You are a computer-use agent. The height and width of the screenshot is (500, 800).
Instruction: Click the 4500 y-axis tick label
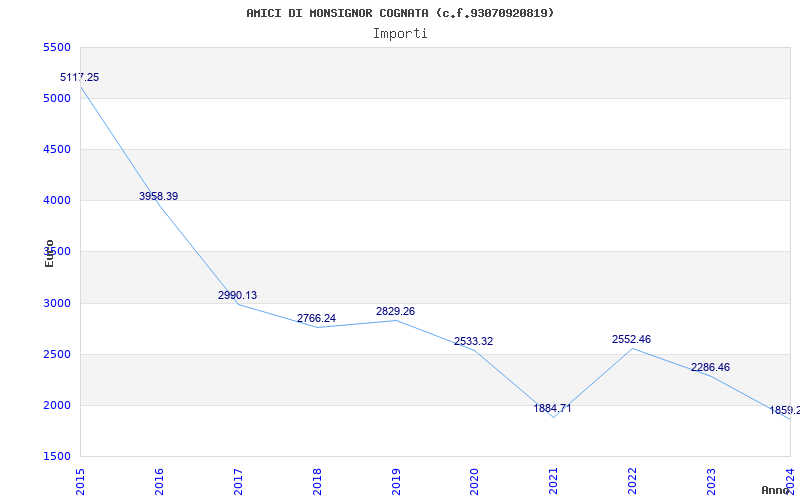pyautogui.click(x=57, y=149)
